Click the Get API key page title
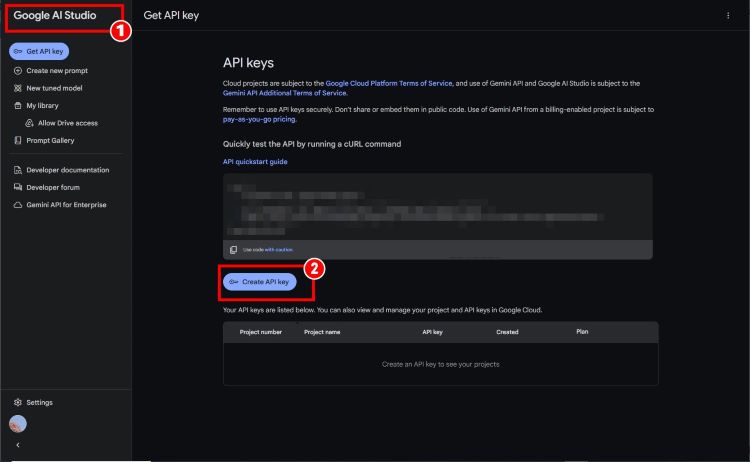Image resolution: width=750 pixels, height=462 pixels. (171, 15)
